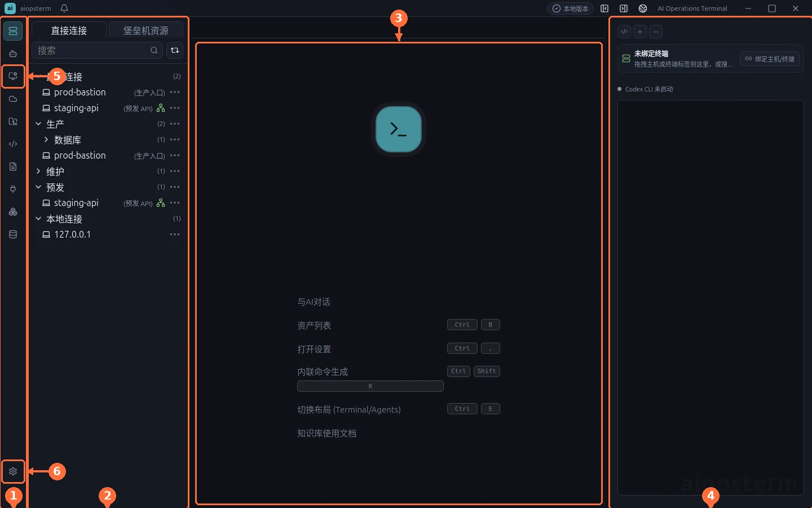Open more menu for prod-bastion under 生产
Screen dimensions: 812x508
pyautogui.click(x=175, y=155)
